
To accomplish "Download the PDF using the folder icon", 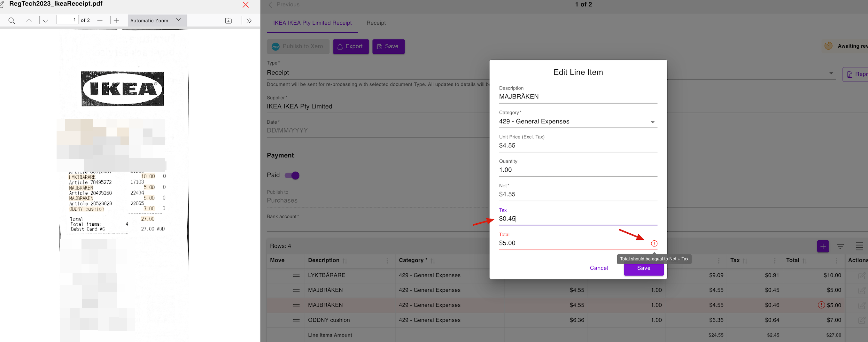I will coord(229,20).
